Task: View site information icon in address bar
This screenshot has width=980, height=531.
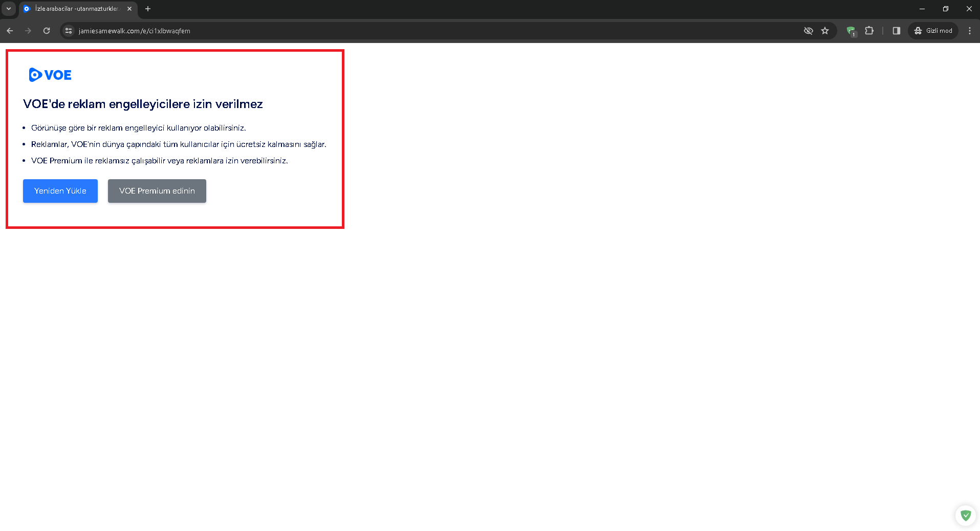Action: coord(68,31)
